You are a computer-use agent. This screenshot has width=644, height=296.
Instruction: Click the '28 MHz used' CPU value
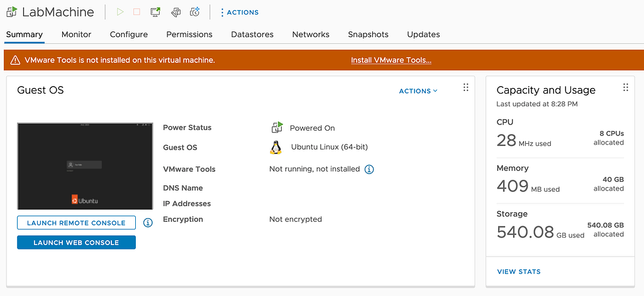524,141
